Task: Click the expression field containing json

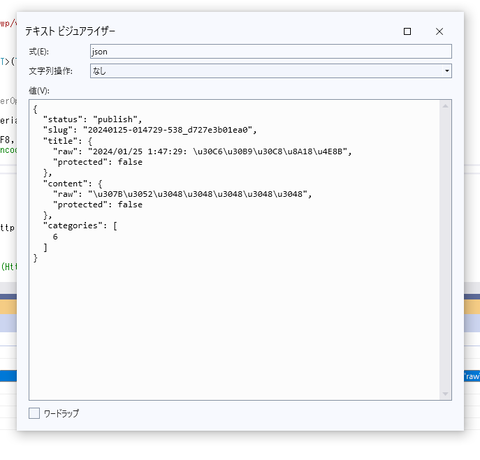Action: (x=271, y=52)
